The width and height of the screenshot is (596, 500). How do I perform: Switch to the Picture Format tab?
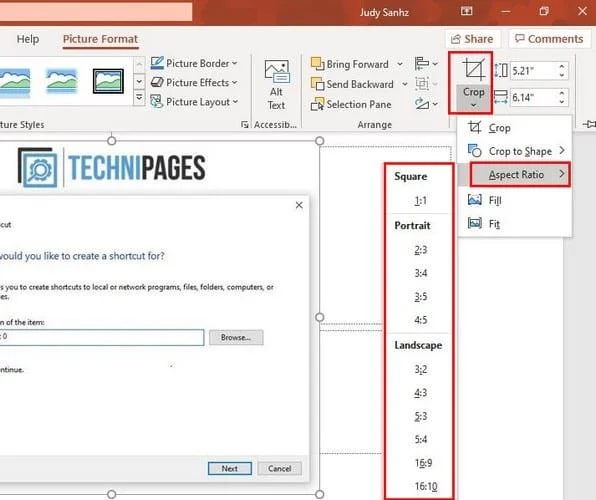[100, 39]
